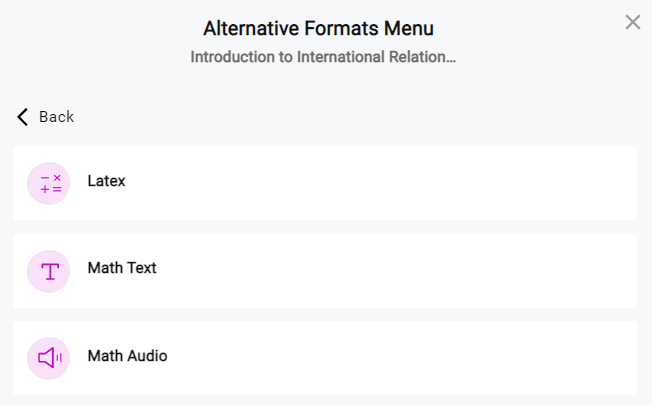Open Latex via its pink circular icon

[48, 183]
